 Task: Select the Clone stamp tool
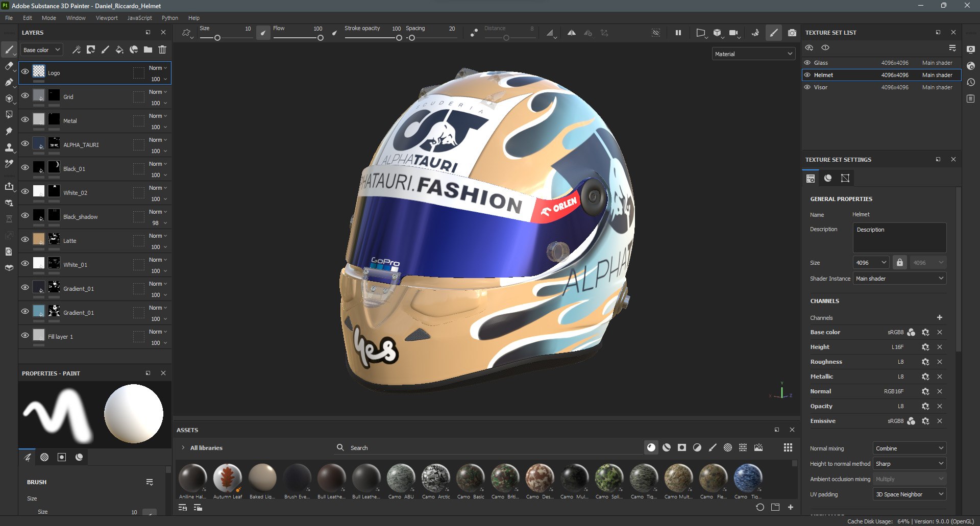[x=9, y=147]
